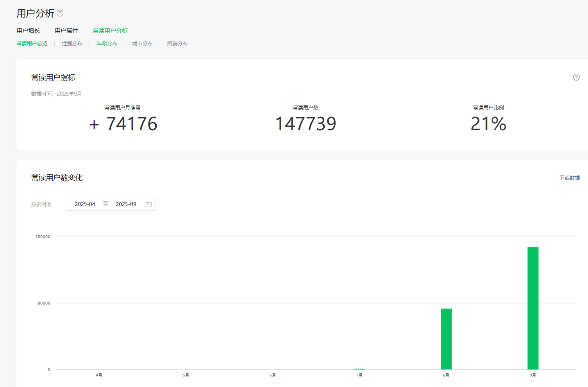
Task: Click the 常读用户比例 value 21%
Action: click(x=488, y=124)
